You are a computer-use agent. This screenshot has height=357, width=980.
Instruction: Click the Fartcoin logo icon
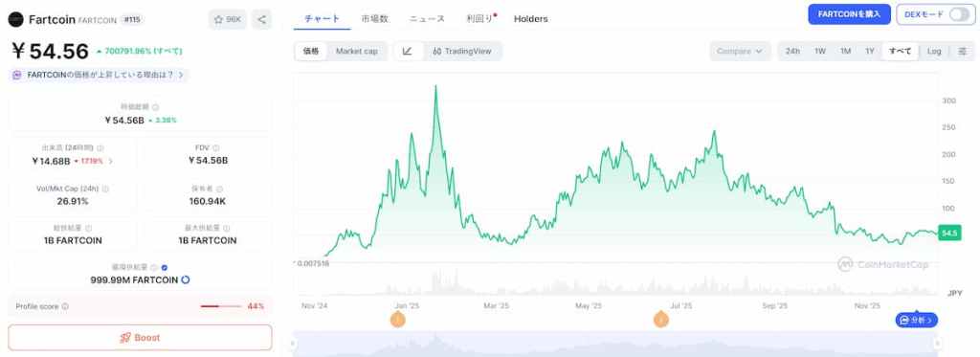coord(16,19)
